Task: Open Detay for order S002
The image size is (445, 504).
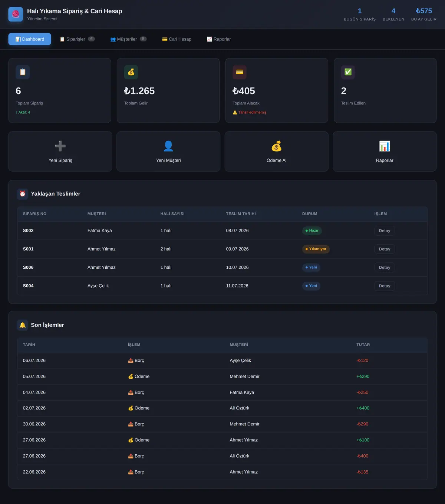Action: [x=385, y=231]
